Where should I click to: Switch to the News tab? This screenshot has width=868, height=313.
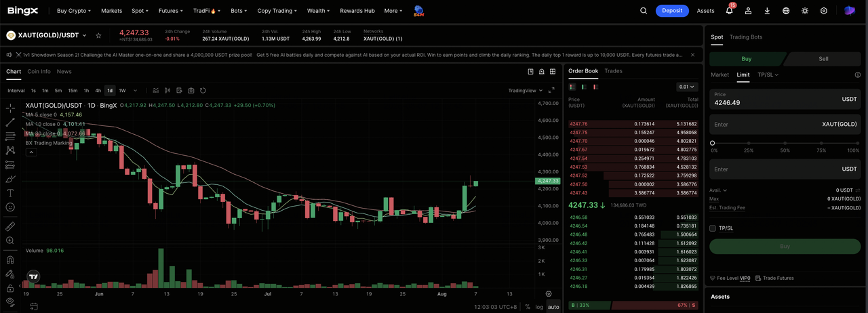point(64,71)
